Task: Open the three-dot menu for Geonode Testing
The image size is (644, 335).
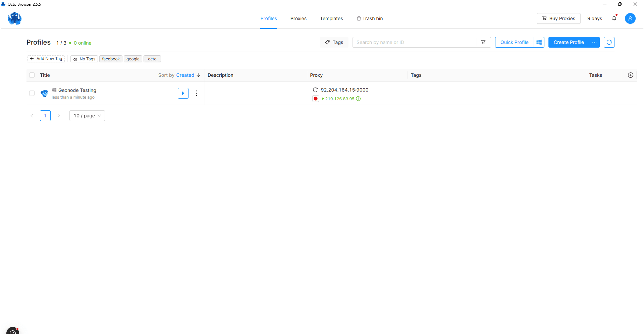Action: [x=197, y=93]
